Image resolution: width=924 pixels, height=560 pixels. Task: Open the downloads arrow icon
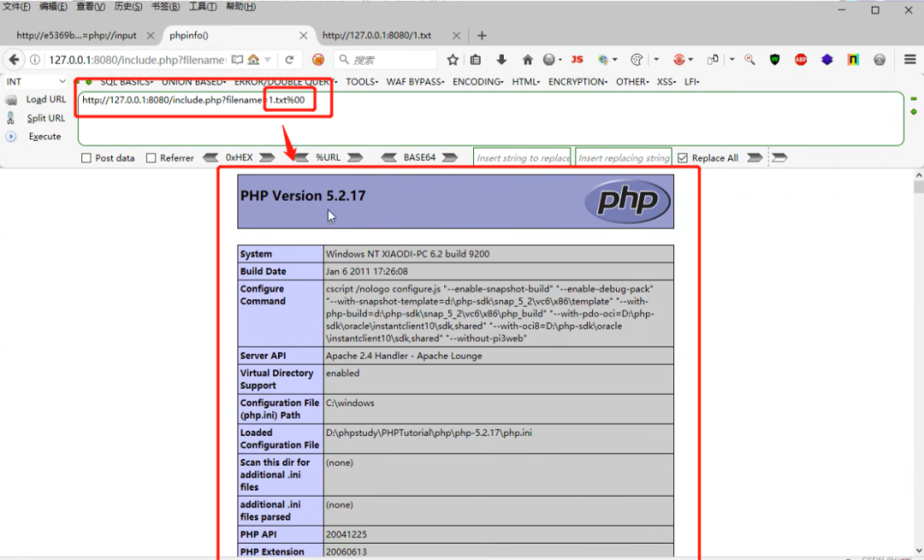click(x=501, y=60)
